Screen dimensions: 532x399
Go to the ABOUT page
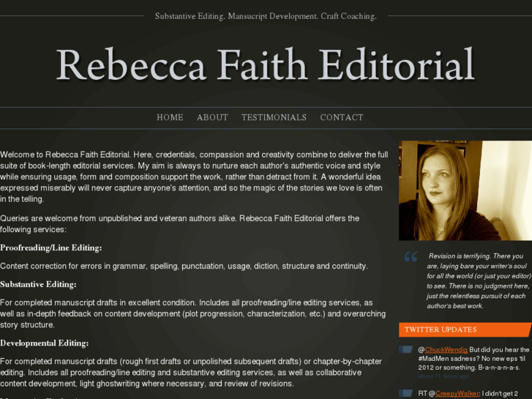(x=212, y=117)
